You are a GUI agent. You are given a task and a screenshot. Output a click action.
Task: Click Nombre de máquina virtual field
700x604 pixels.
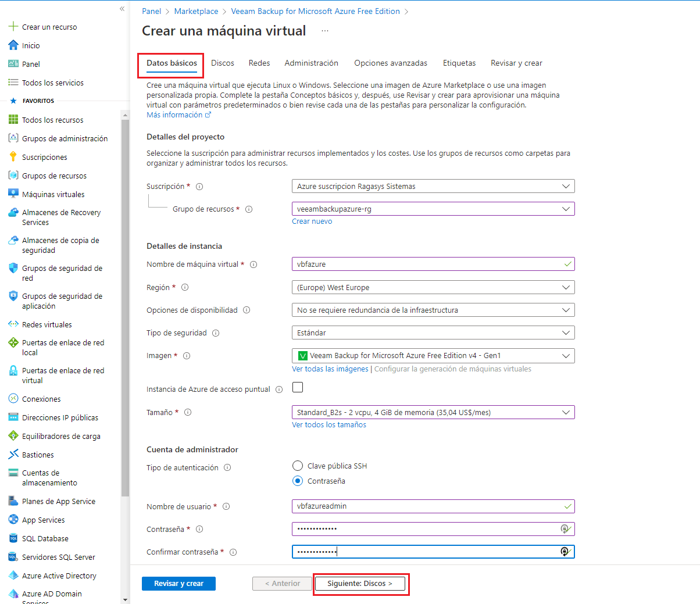point(433,264)
